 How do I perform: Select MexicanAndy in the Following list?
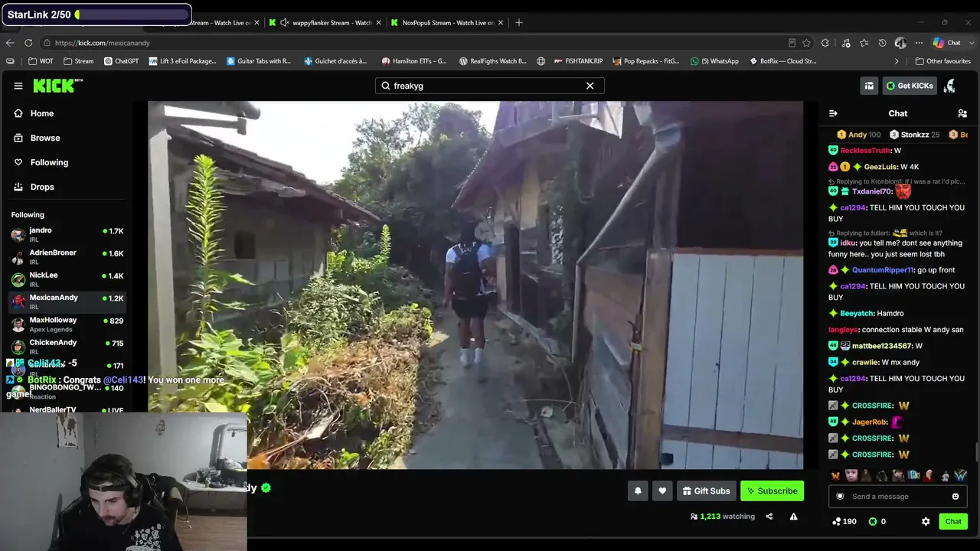67,302
